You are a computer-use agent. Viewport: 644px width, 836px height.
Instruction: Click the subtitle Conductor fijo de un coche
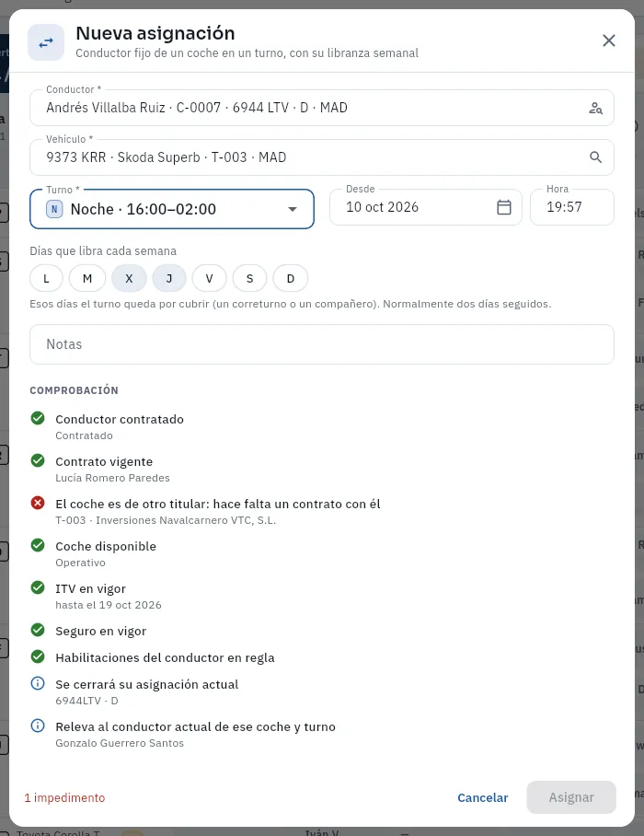click(247, 53)
